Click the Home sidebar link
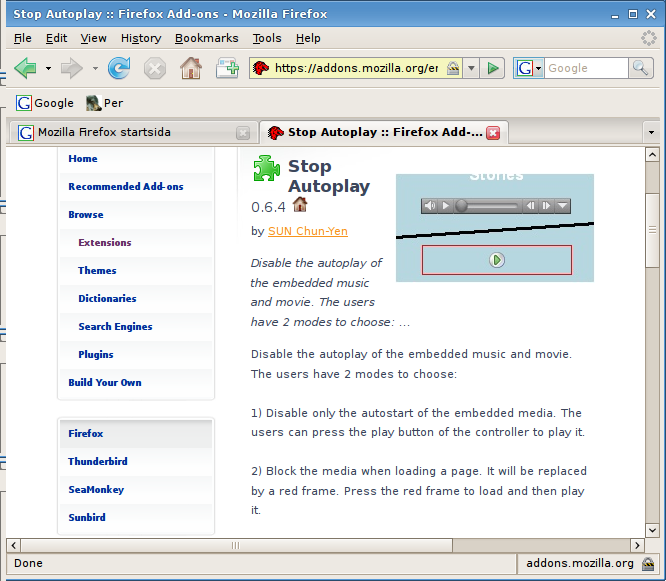 pyautogui.click(x=83, y=158)
